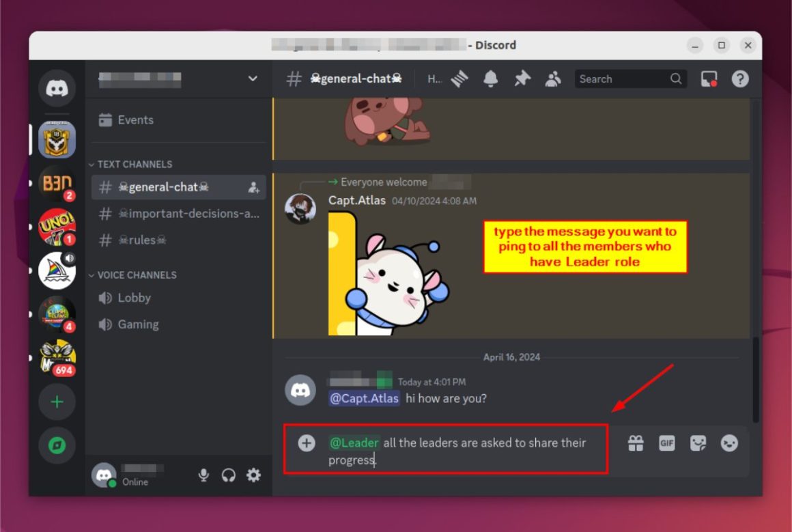Open the sticker picker

tap(698, 443)
